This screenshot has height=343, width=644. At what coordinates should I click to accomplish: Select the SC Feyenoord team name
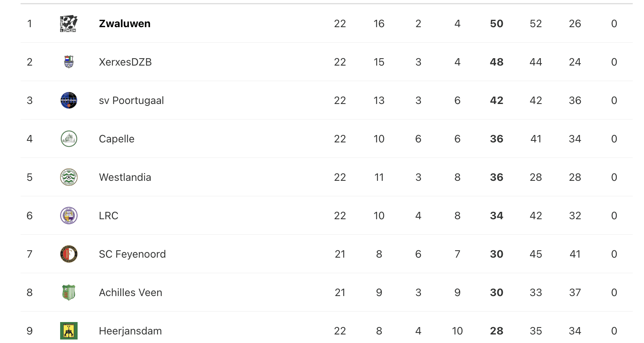click(132, 254)
